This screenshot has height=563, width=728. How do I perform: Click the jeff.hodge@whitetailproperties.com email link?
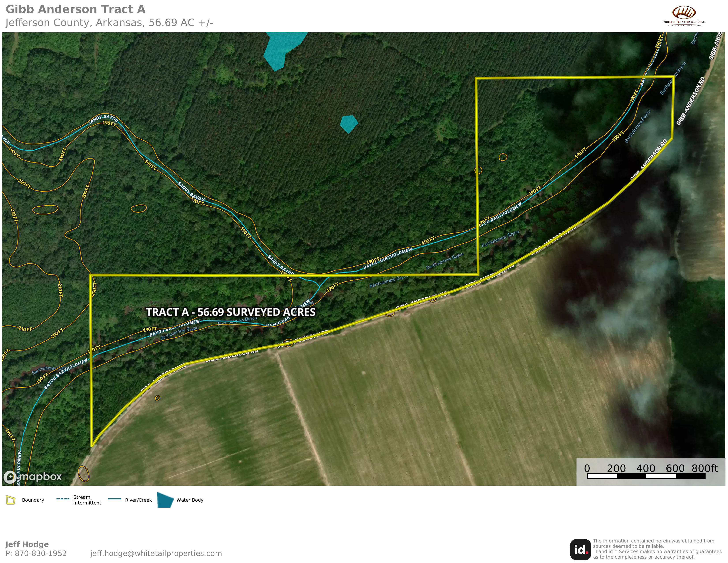156,553
